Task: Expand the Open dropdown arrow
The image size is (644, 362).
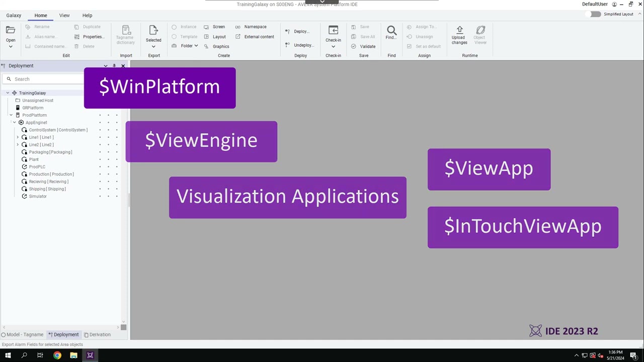Action: click(11, 47)
